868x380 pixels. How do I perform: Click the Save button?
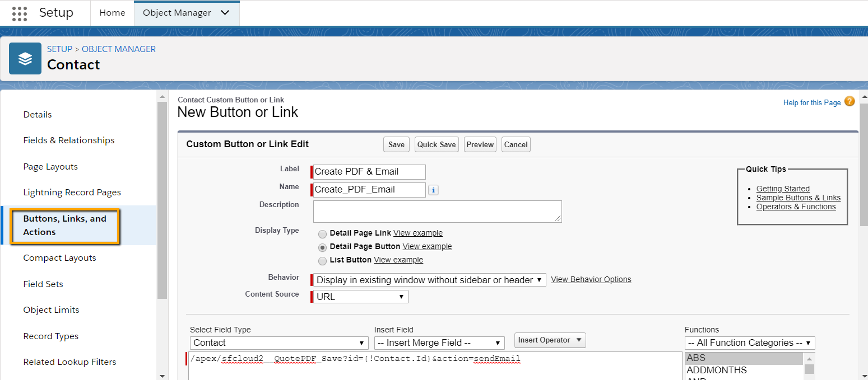coord(396,144)
